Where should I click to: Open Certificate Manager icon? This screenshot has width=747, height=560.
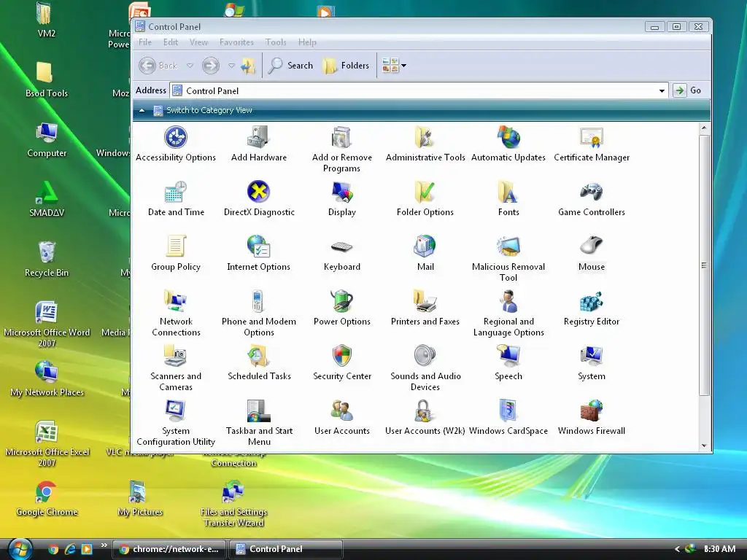(x=591, y=137)
